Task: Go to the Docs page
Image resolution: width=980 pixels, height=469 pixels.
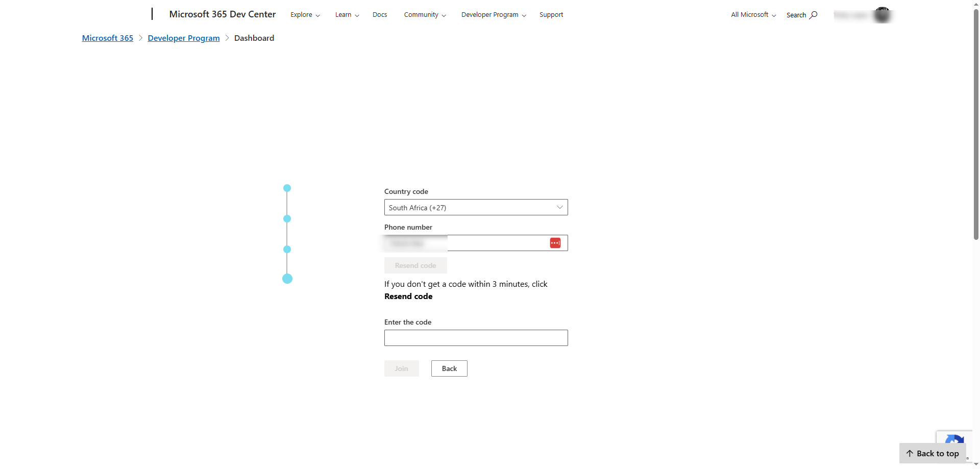Action: (x=380, y=15)
